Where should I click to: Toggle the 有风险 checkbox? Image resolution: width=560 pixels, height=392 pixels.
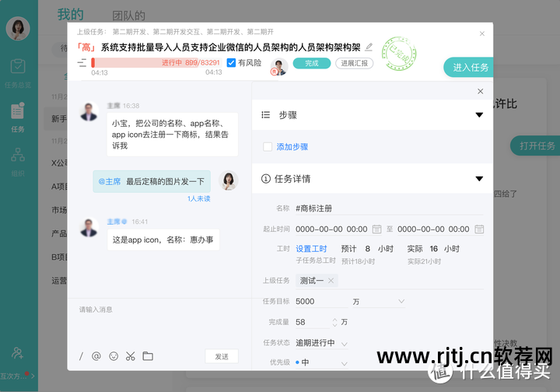pyautogui.click(x=231, y=63)
